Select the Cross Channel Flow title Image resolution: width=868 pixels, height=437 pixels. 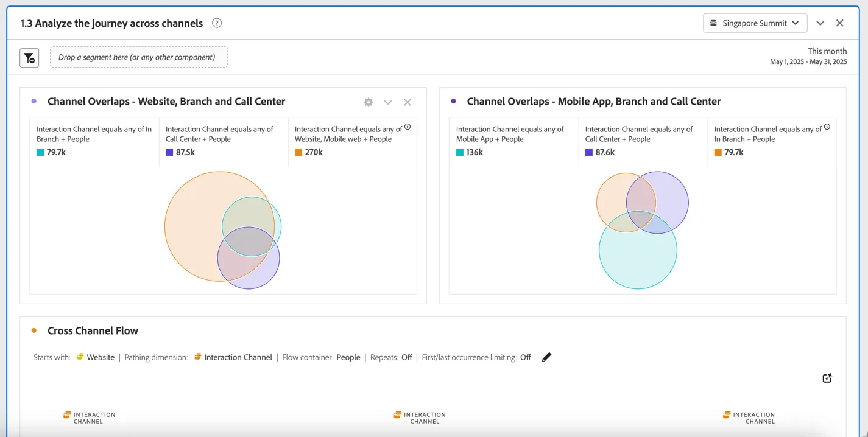[x=93, y=330]
